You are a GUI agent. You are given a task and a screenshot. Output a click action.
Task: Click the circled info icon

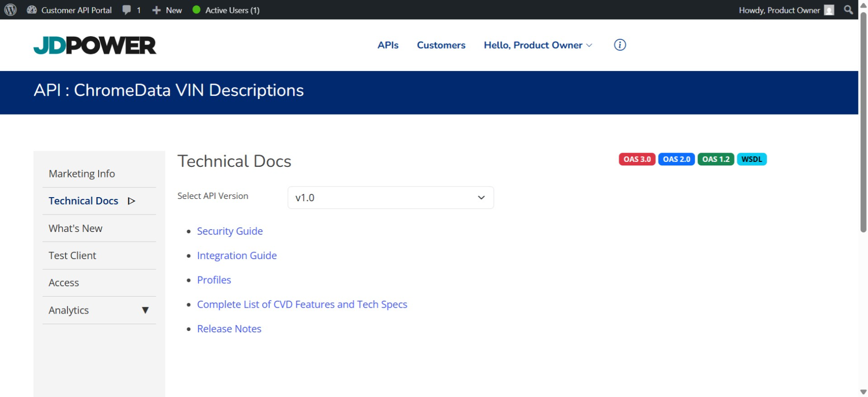tap(619, 45)
